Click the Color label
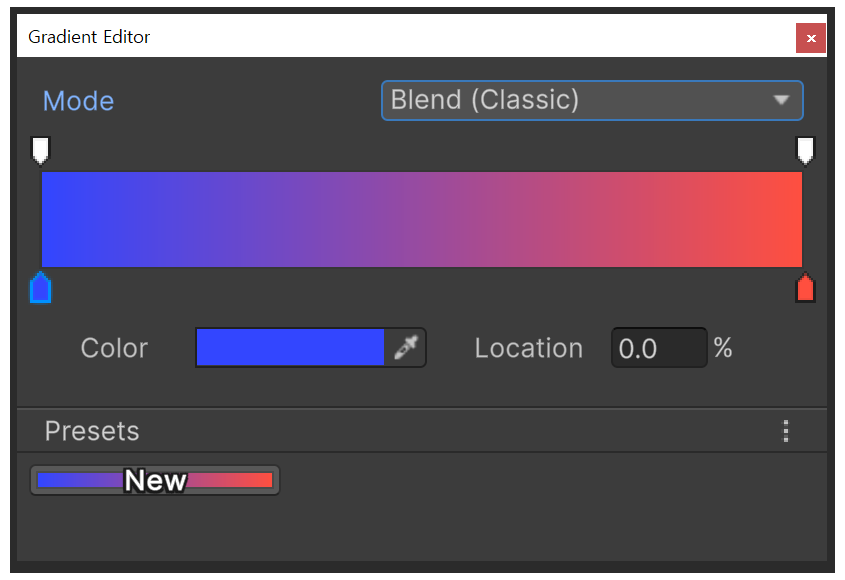845x580 pixels. 114,348
